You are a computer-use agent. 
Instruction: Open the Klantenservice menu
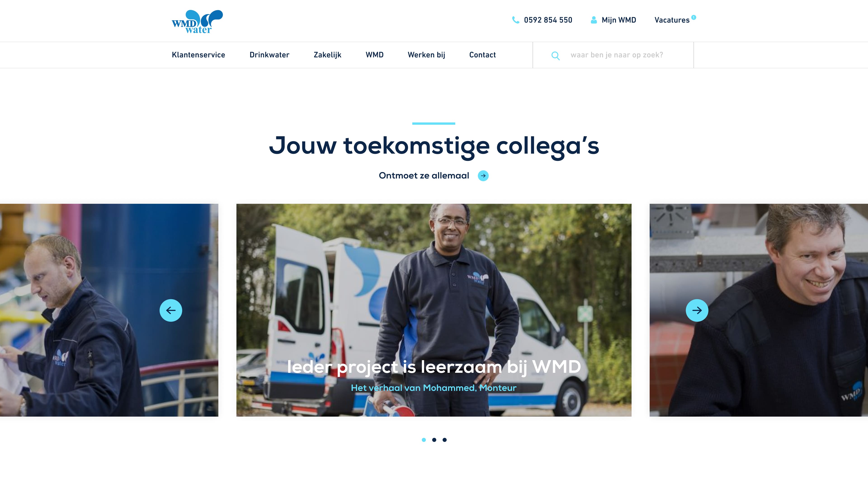(x=198, y=55)
